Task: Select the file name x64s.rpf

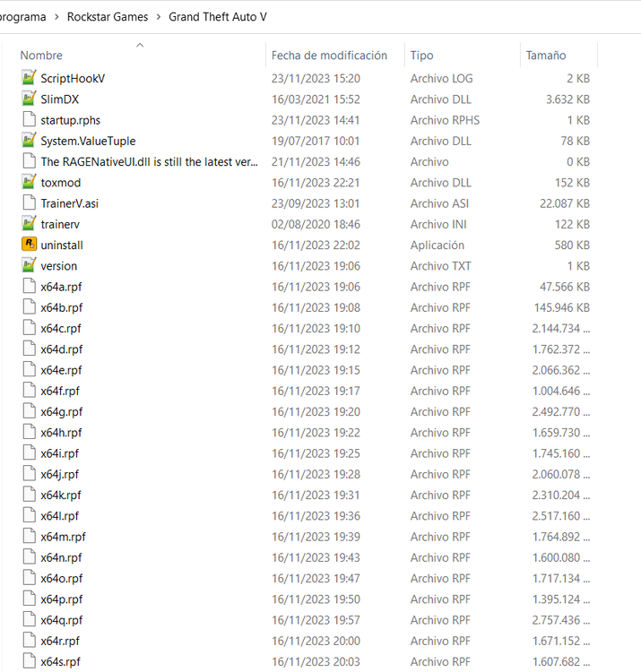Action: point(60,662)
